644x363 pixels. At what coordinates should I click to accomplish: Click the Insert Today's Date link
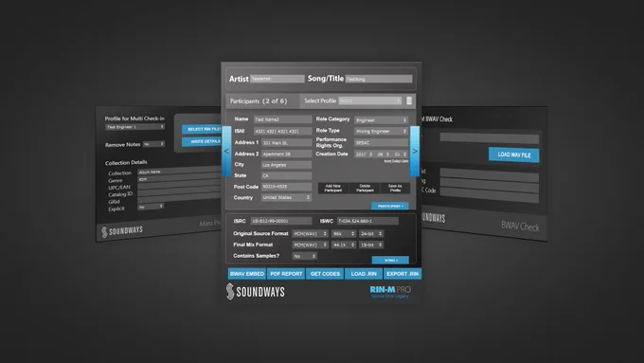click(396, 161)
